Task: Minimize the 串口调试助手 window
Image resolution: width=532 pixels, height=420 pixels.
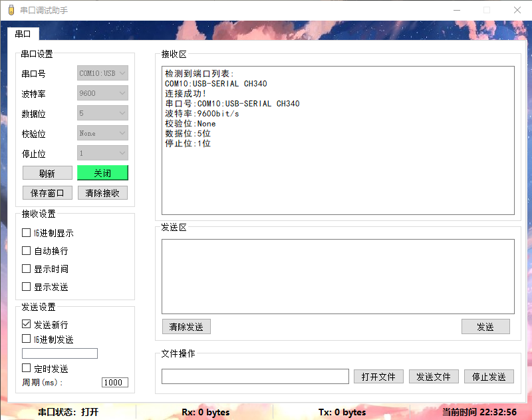Action: point(457,10)
